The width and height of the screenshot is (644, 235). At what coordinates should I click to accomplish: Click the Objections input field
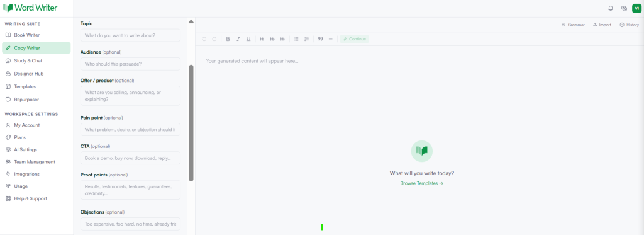coord(130,224)
